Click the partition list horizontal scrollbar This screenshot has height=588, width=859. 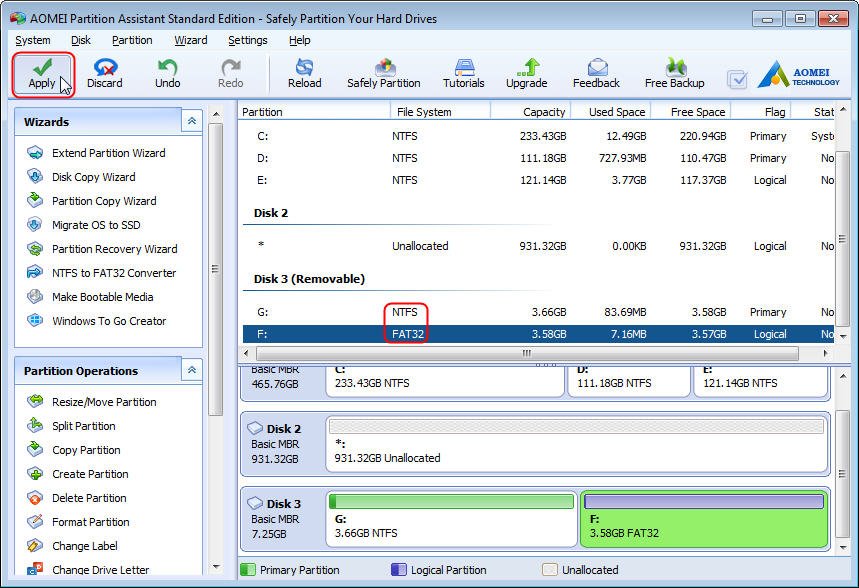(526, 353)
